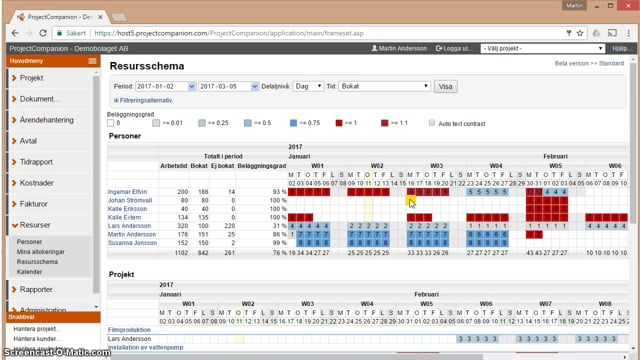Open Kalle Eriksson's resource row link
Screen dimensions: 640x360
point(127,209)
